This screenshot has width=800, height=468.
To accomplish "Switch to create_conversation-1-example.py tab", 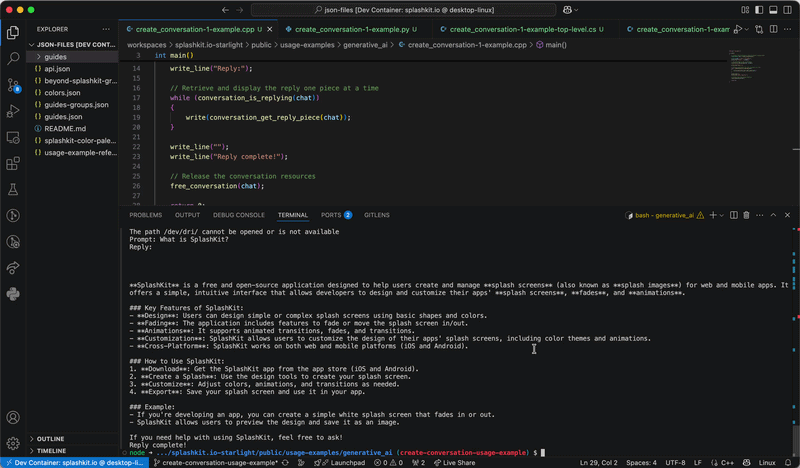I will click(352, 30).
